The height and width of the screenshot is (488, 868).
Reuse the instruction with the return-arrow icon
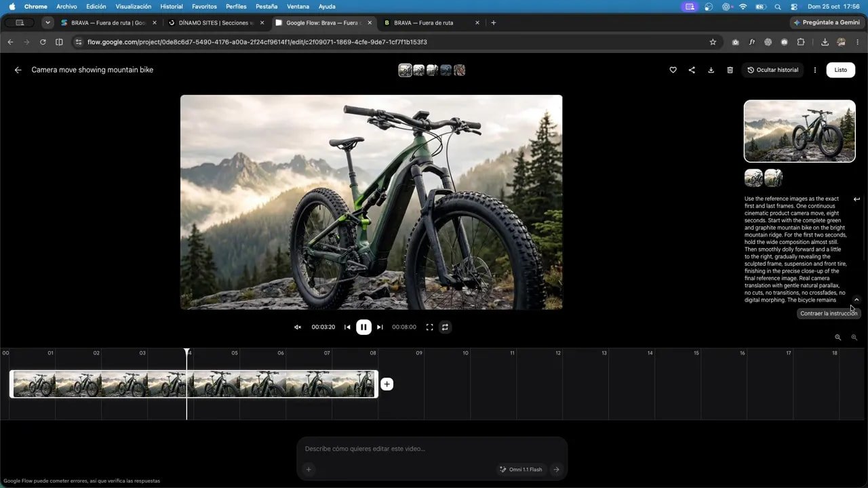click(x=856, y=199)
